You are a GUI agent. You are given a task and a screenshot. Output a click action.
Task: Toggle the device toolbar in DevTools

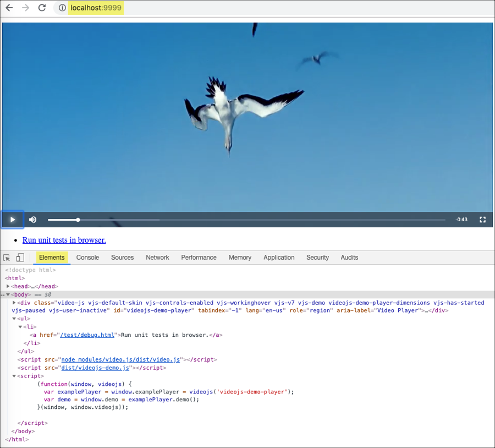[x=20, y=257]
